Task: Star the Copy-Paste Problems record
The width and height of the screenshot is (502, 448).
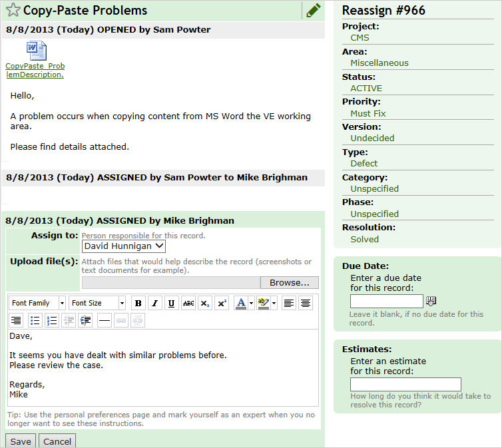Action: point(13,11)
